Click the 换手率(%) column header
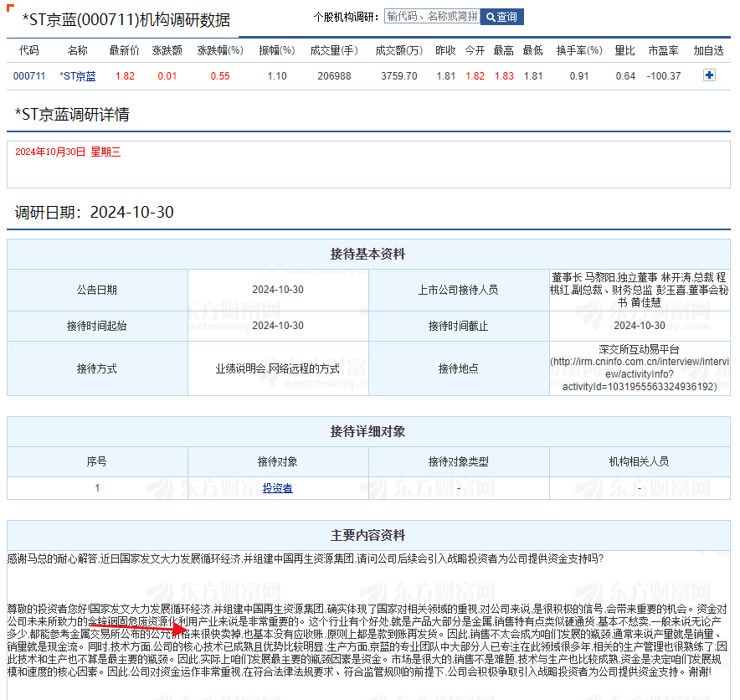This screenshot has width=740, height=700. tap(579, 50)
